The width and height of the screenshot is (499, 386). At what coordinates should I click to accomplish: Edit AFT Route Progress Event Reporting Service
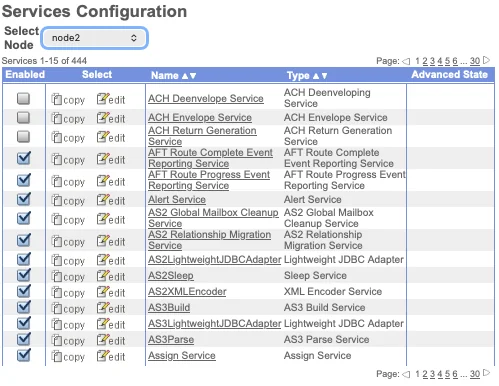pyautogui.click(x=111, y=181)
